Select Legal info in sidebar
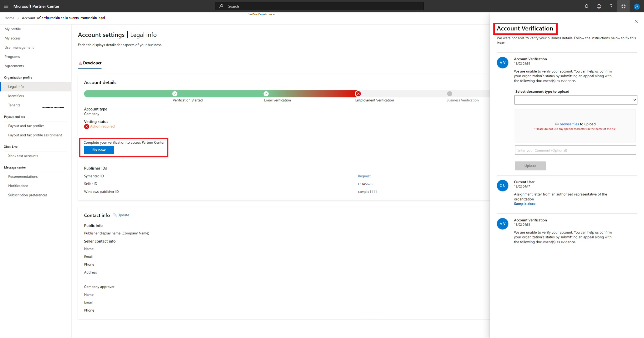The width and height of the screenshot is (644, 338). pyautogui.click(x=36, y=87)
